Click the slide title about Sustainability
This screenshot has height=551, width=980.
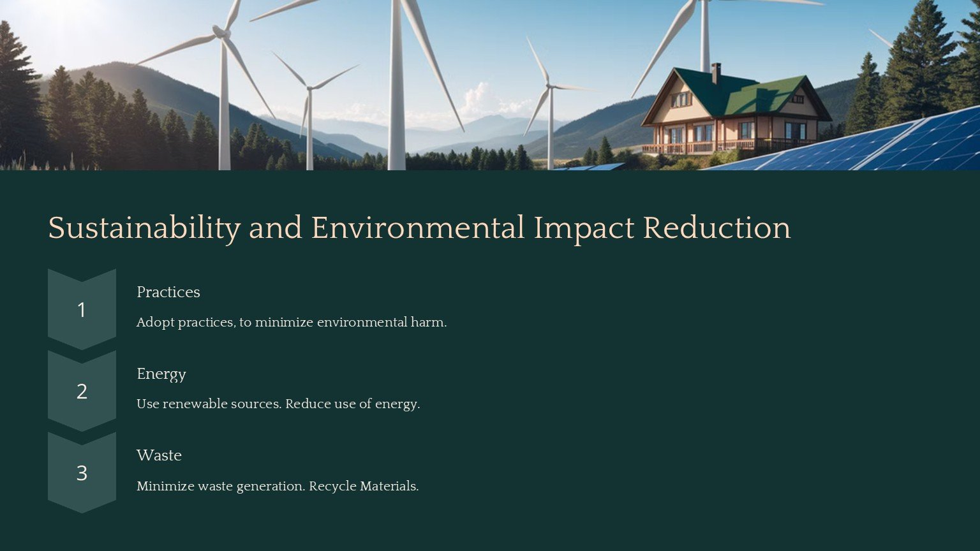click(419, 228)
